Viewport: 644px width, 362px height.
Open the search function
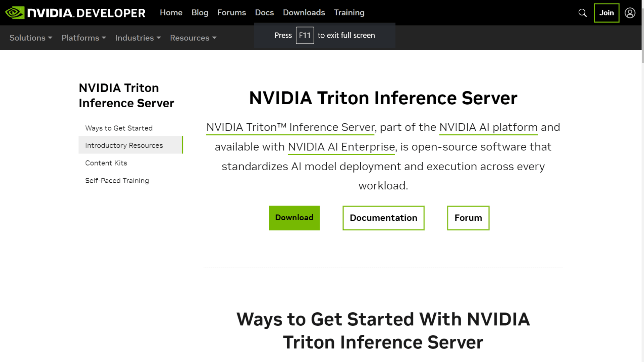(582, 13)
